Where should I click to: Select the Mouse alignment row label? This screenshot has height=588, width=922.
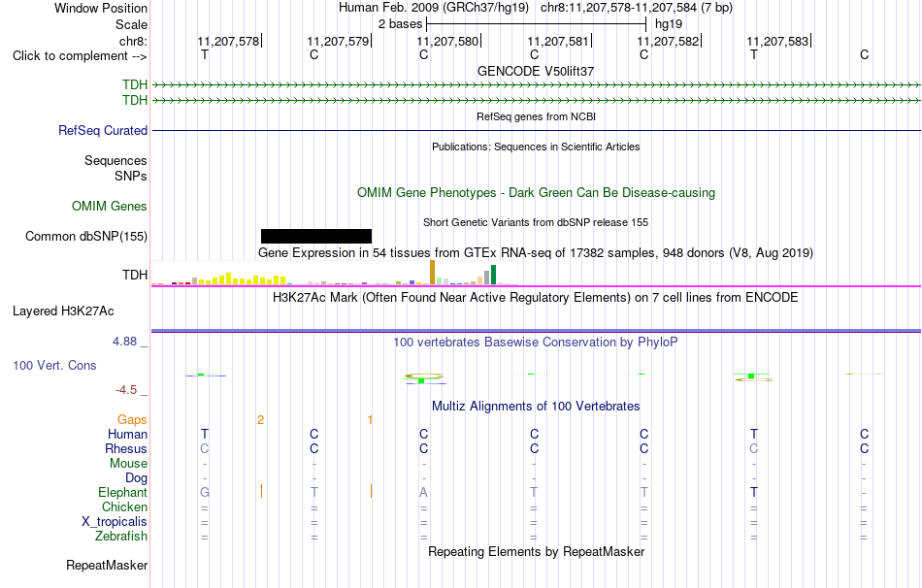[128, 464]
